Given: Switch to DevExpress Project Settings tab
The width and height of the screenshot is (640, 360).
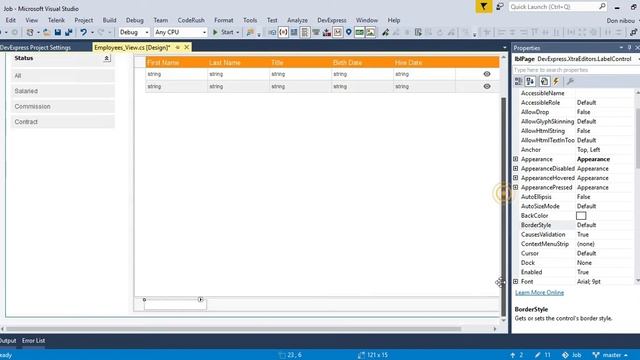Looking at the screenshot, I should click(x=36, y=47).
